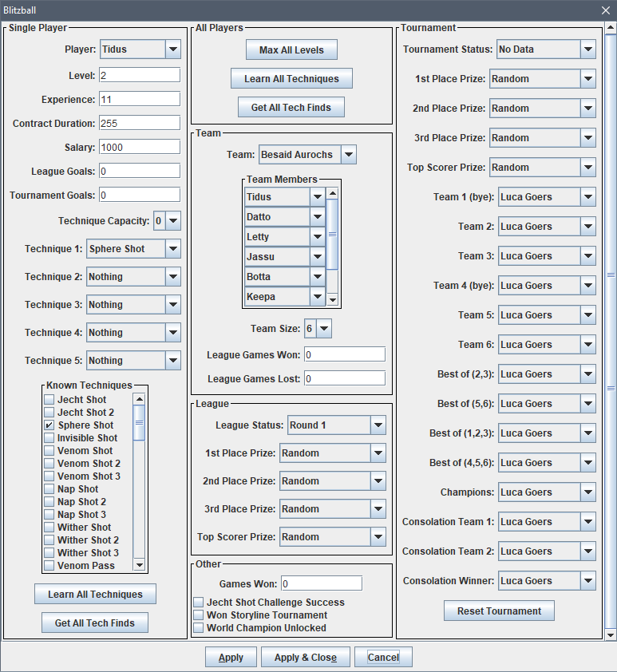Click Get All Tech Finds under Single Player

pyautogui.click(x=95, y=623)
